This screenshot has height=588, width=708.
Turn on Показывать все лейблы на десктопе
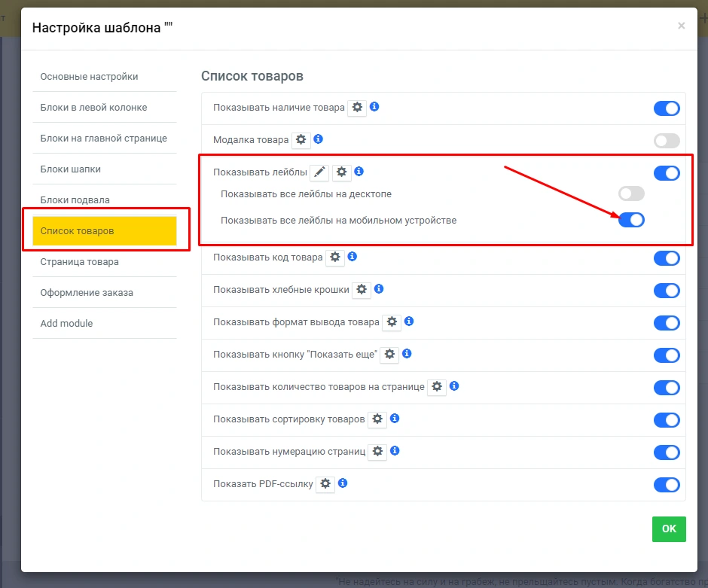pyautogui.click(x=631, y=194)
